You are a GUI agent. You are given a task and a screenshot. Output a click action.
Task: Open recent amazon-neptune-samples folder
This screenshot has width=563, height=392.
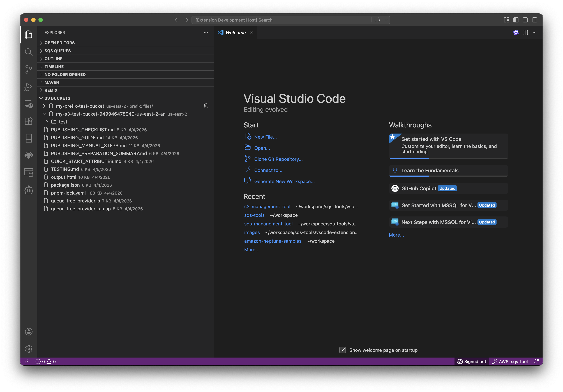pyautogui.click(x=273, y=241)
